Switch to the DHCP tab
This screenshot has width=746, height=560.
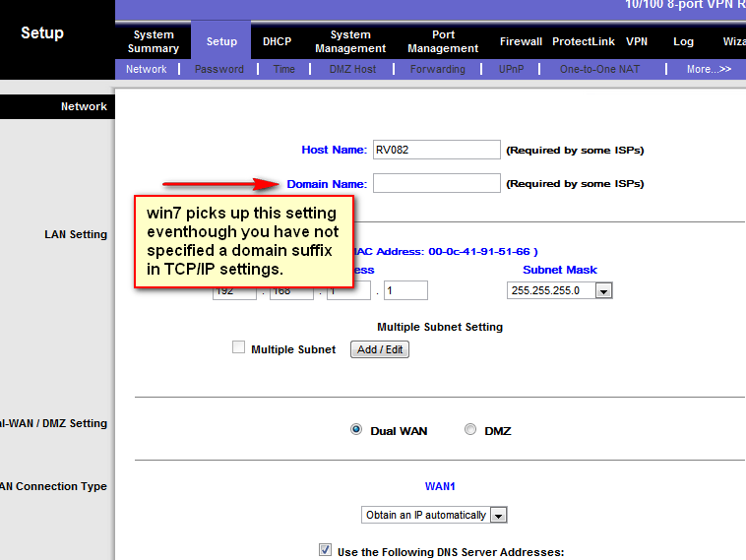click(x=277, y=41)
